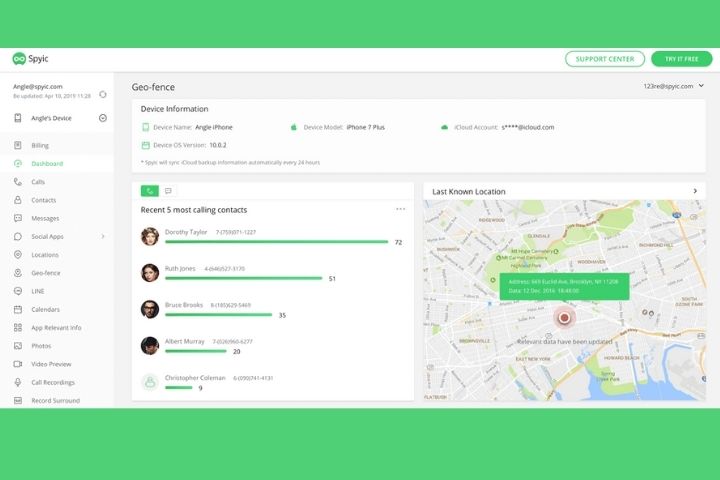Go to Photos menu item
This screenshot has width=720, height=480.
pyautogui.click(x=41, y=346)
